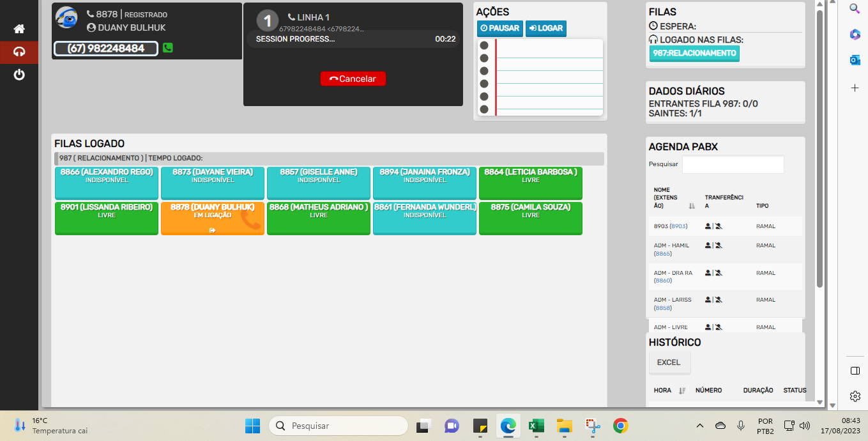
Task: Click attended transfer icon for ADM - DRA RA
Action: tap(708, 273)
